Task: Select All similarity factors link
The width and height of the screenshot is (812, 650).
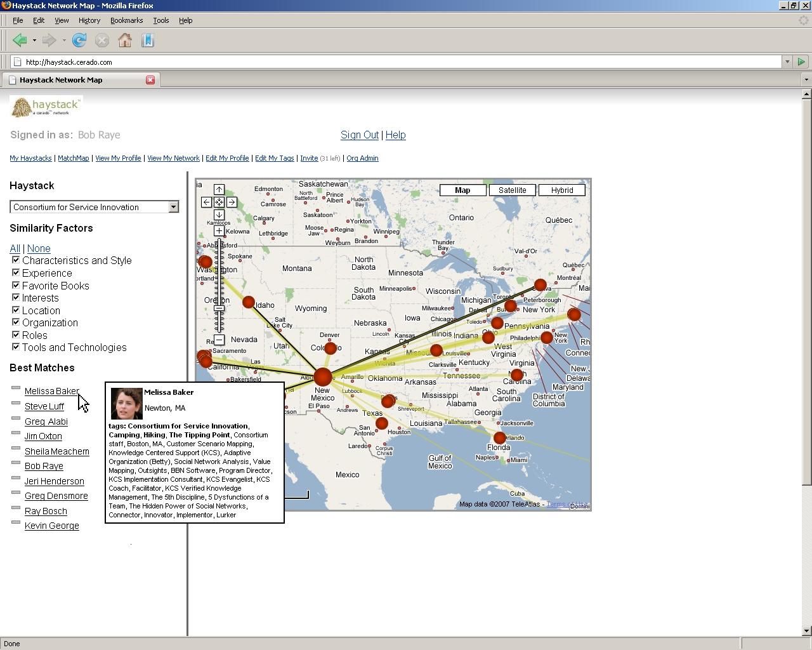Action: click(x=15, y=248)
